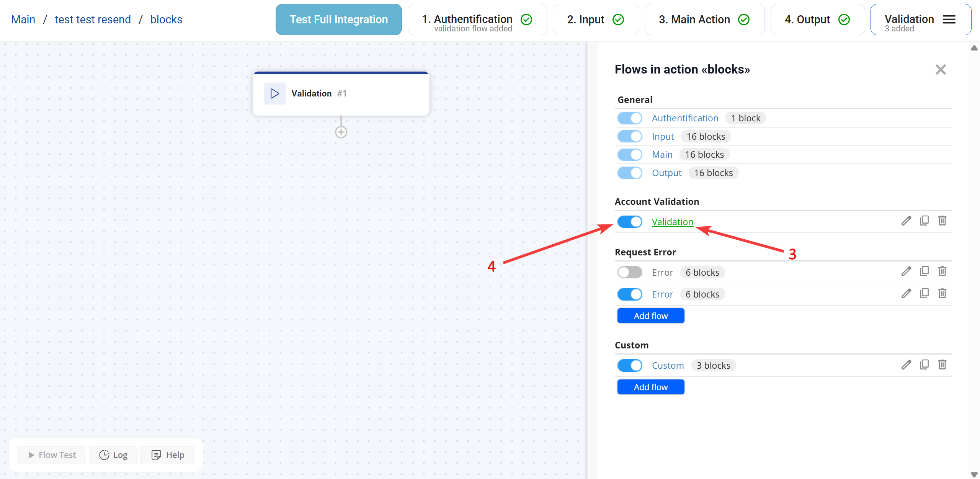Open the Validation hamburger menu
The height and width of the screenshot is (479, 980).
(x=949, y=20)
